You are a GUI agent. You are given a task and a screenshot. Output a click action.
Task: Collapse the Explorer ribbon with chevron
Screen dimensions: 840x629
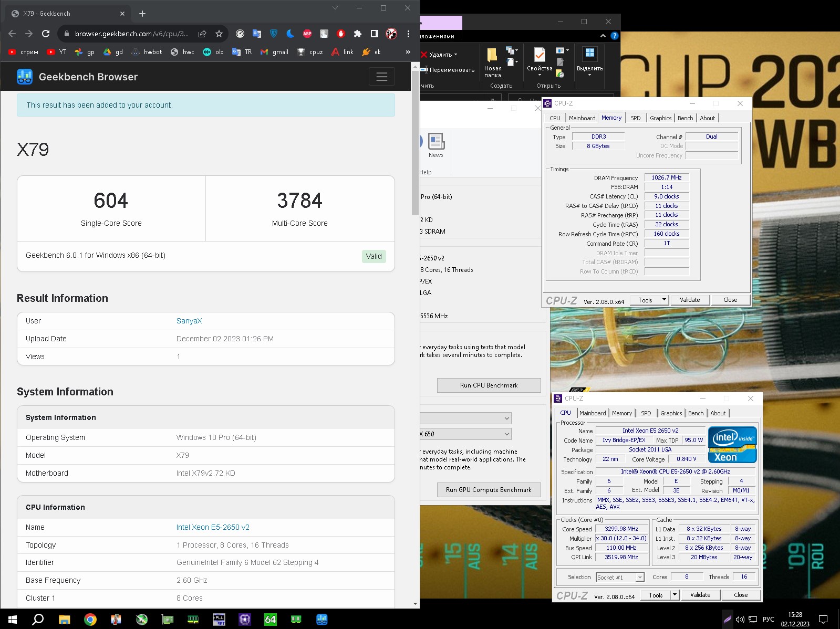[x=603, y=36]
